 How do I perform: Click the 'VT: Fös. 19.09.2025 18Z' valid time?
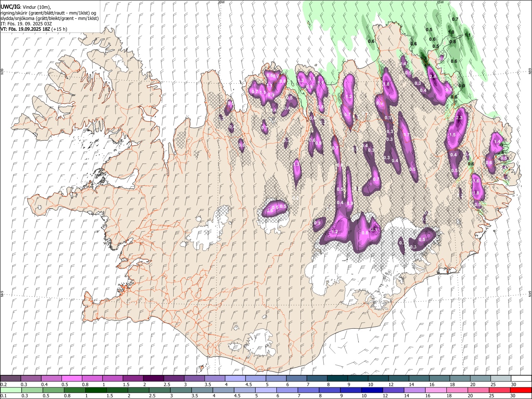click(x=25, y=29)
